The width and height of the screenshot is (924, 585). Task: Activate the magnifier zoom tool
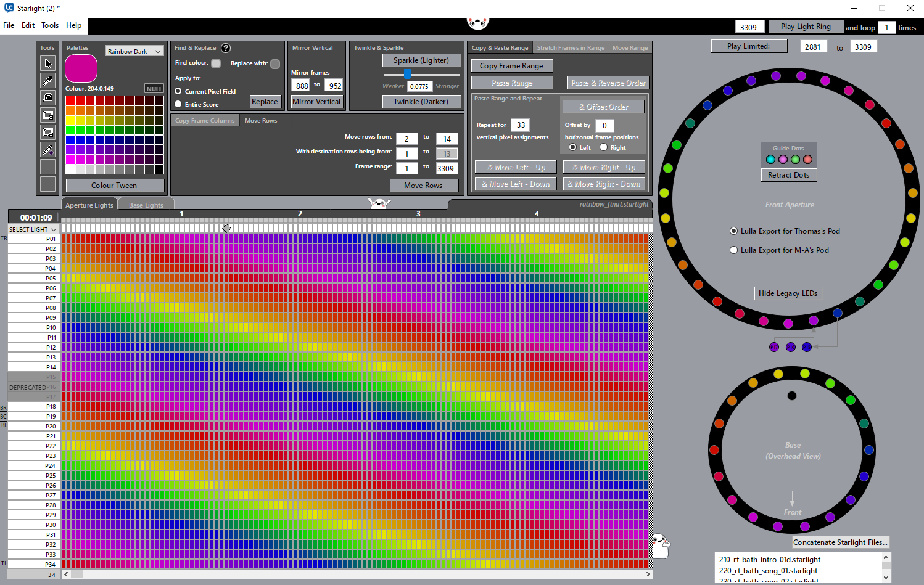(47, 98)
